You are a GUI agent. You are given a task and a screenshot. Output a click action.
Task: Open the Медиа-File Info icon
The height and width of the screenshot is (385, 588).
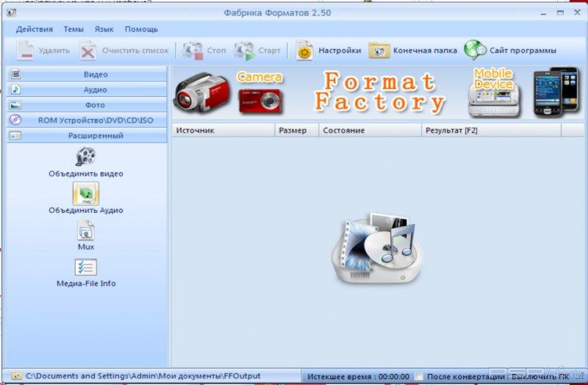[86, 267]
